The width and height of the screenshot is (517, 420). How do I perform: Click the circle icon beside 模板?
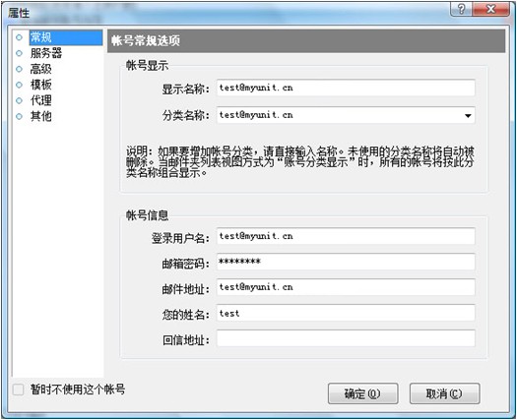pyautogui.click(x=19, y=85)
